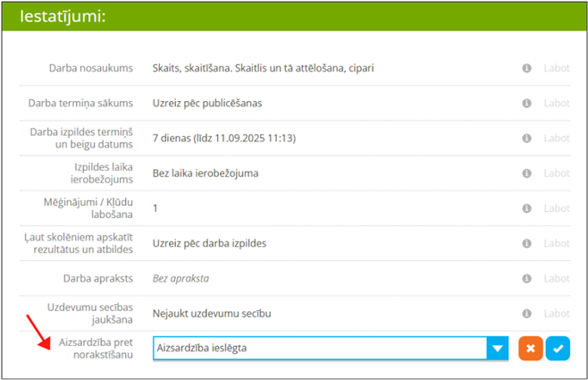Click info icon for Darba apraksts row
The height and width of the screenshot is (380, 588).
click(526, 278)
